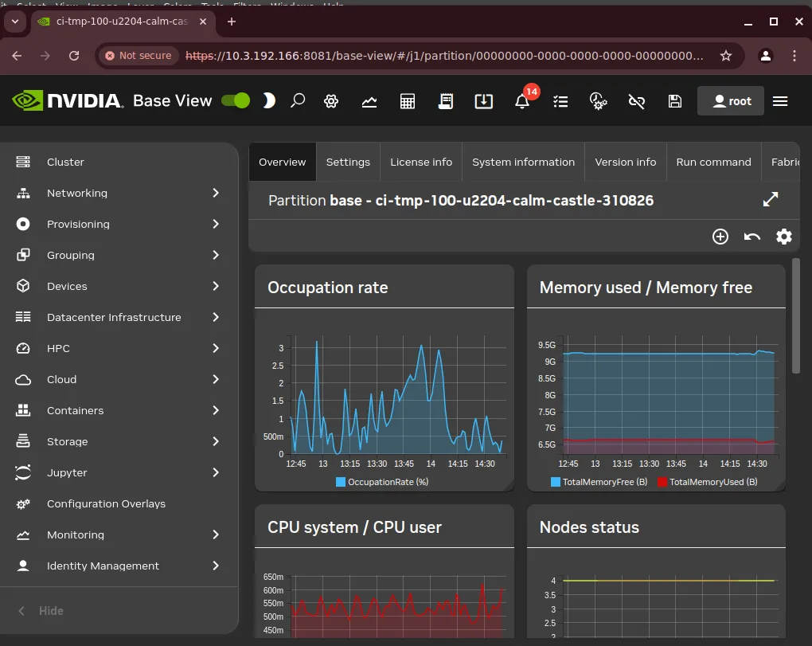
Task: Toggle TotalMemoryUsed (B) legend swatch
Action: [662, 482]
